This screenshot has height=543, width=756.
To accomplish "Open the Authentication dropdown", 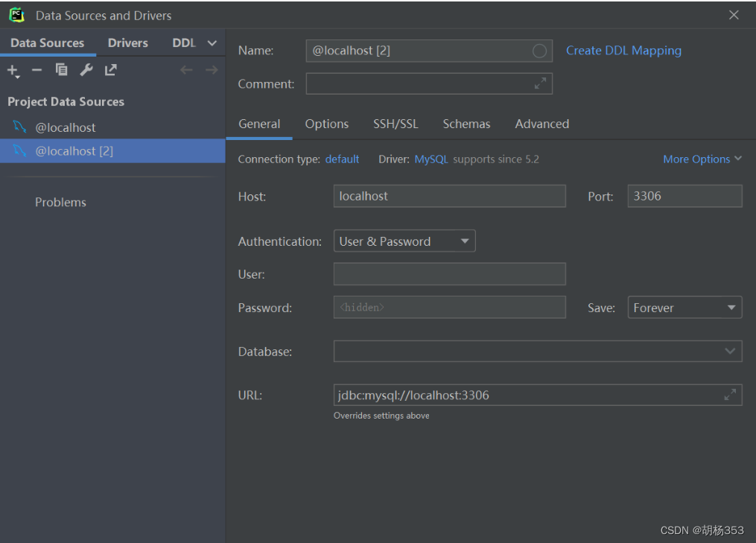I will 404,241.
